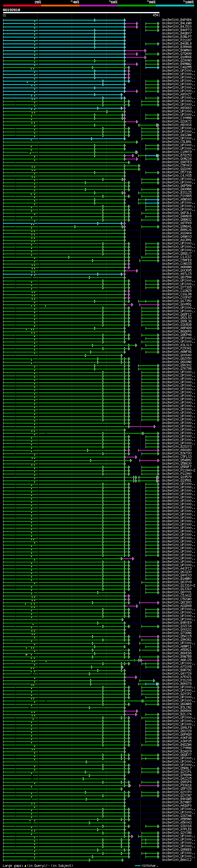Open hit UniRef100_P29341
The width and height of the screenshot is (197, 868).
(177, 349)
